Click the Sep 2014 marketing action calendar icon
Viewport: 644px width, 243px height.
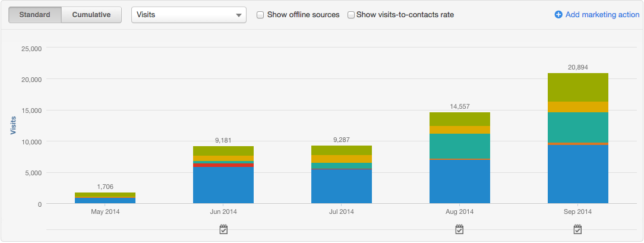(577, 229)
